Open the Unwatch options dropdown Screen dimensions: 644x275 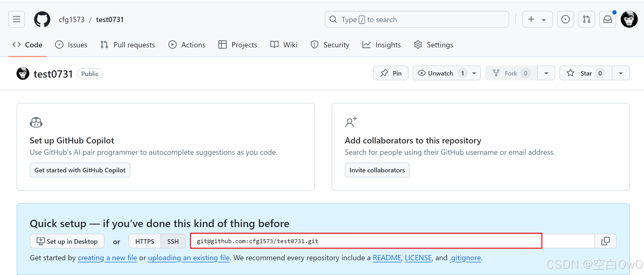(474, 73)
